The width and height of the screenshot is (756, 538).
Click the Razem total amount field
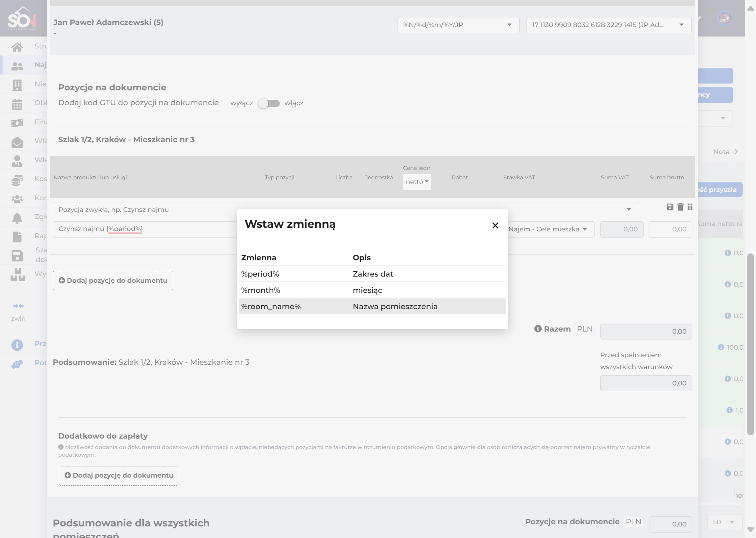pos(646,332)
